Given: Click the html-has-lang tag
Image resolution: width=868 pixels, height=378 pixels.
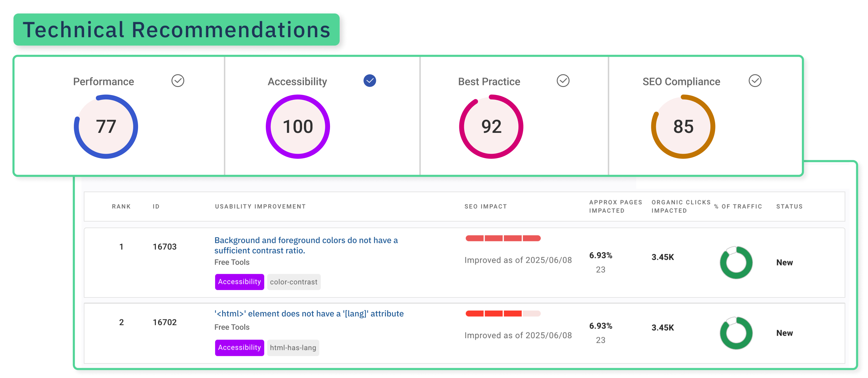Looking at the screenshot, I should pyautogui.click(x=293, y=348).
